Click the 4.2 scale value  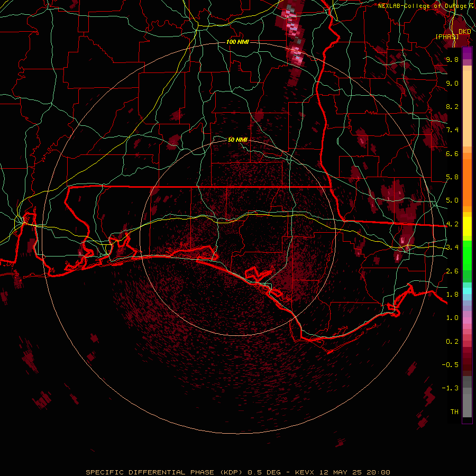(452, 224)
